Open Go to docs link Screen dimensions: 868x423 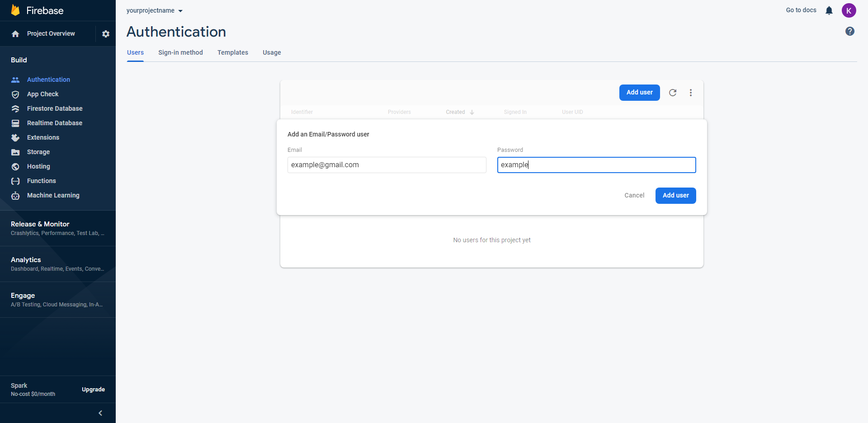click(801, 10)
